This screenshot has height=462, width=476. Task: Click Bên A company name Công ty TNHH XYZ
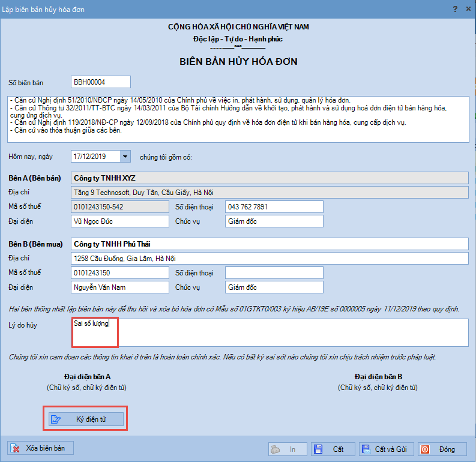(x=270, y=178)
